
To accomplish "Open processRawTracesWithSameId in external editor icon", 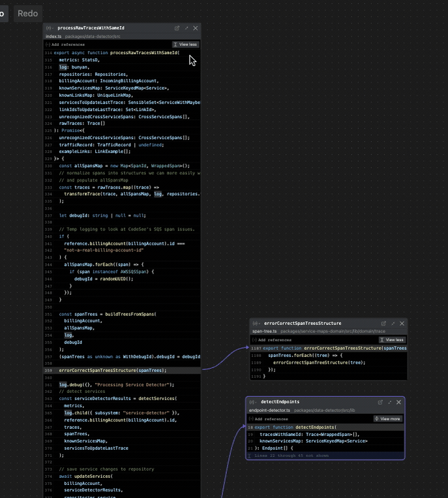I will pyautogui.click(x=177, y=28).
